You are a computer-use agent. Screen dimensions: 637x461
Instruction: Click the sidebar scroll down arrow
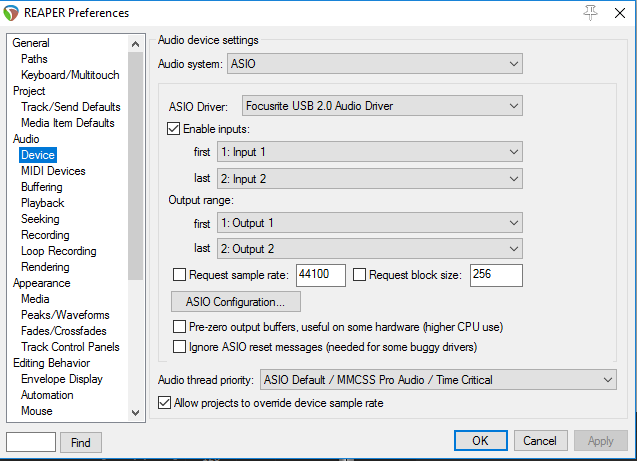point(136,413)
